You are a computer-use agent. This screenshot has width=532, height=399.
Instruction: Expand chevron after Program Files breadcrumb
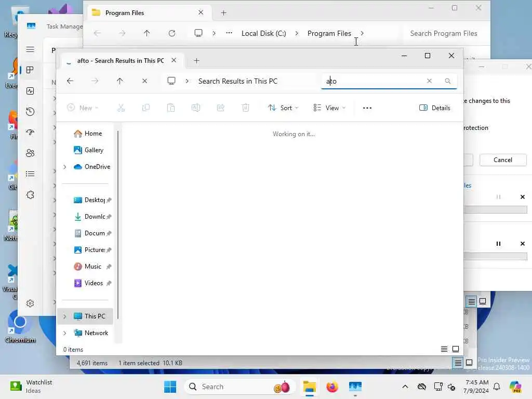(362, 33)
